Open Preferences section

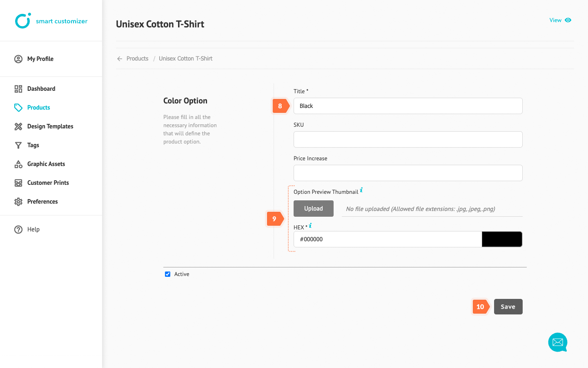tap(42, 202)
